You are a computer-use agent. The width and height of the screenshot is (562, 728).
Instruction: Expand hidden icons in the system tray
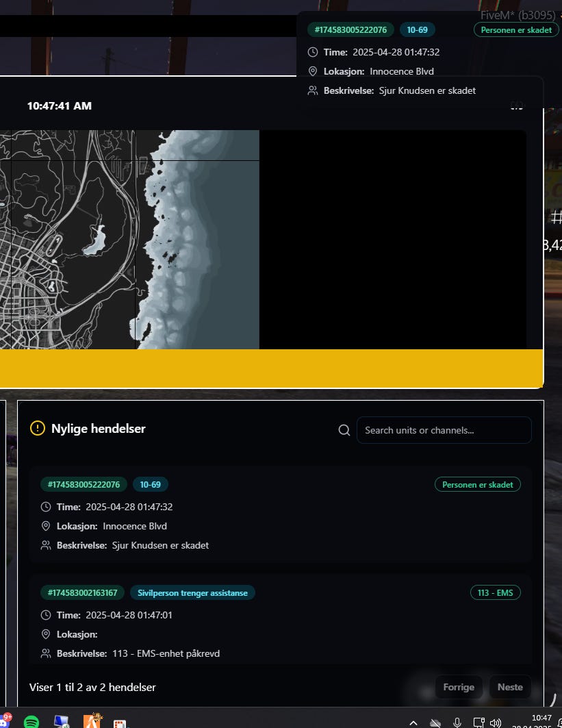coord(413,723)
